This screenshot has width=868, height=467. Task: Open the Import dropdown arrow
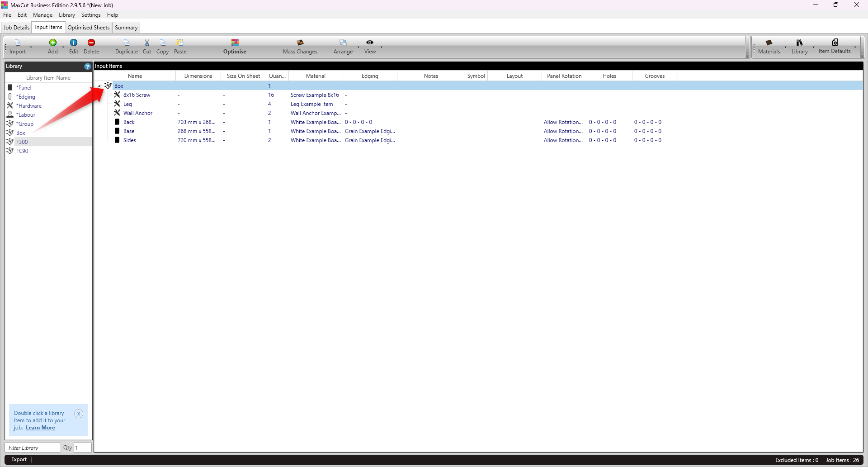[31, 47]
